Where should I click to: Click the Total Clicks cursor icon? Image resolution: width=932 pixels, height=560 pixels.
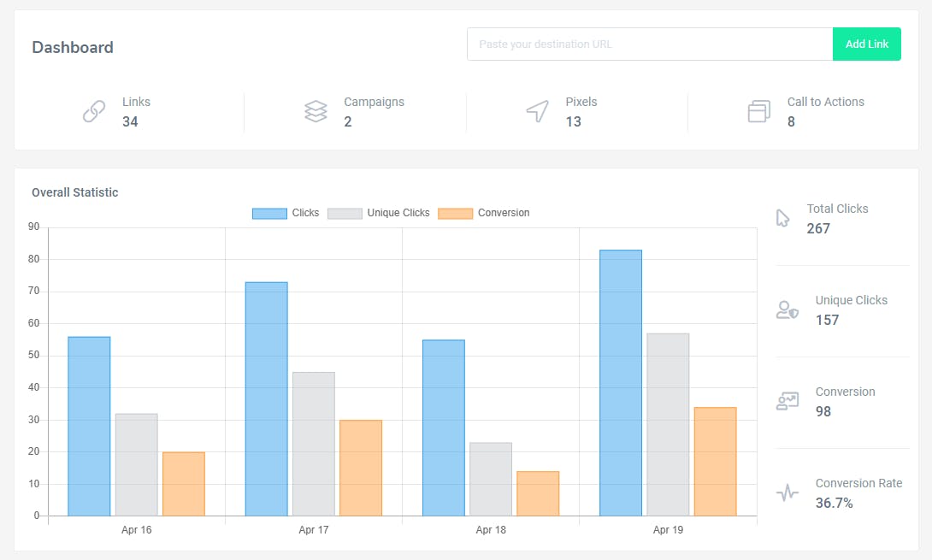[x=783, y=218]
